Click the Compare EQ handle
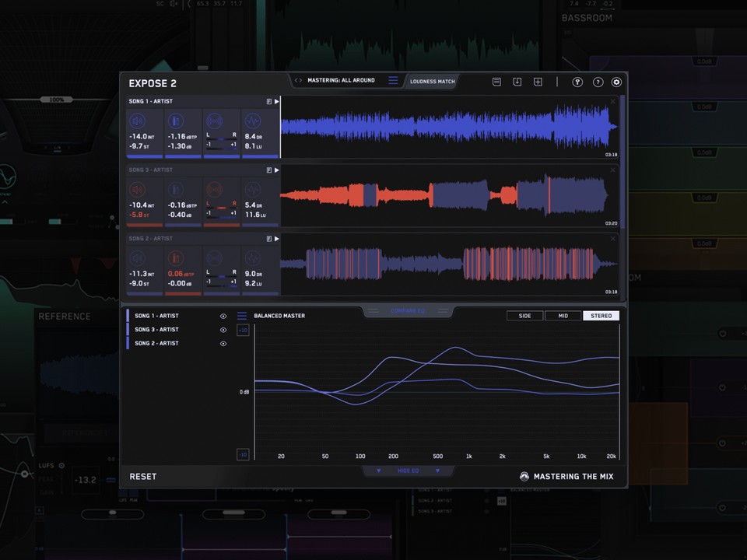The height and width of the screenshot is (560, 747). (x=408, y=311)
